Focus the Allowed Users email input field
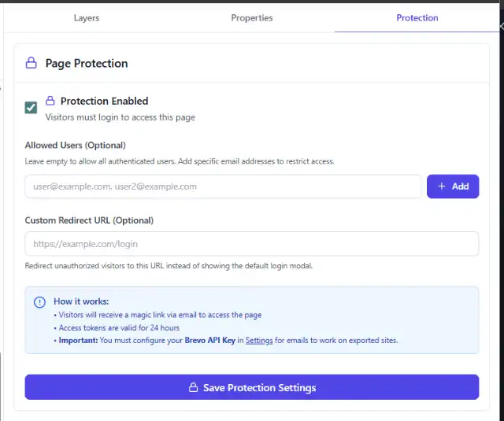504x421 pixels. (223, 186)
